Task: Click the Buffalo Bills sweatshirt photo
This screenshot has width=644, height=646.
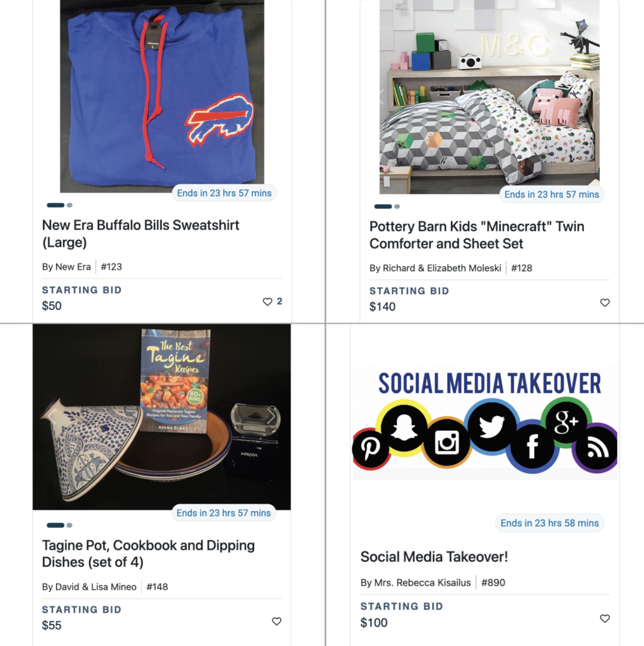Action: [162, 96]
